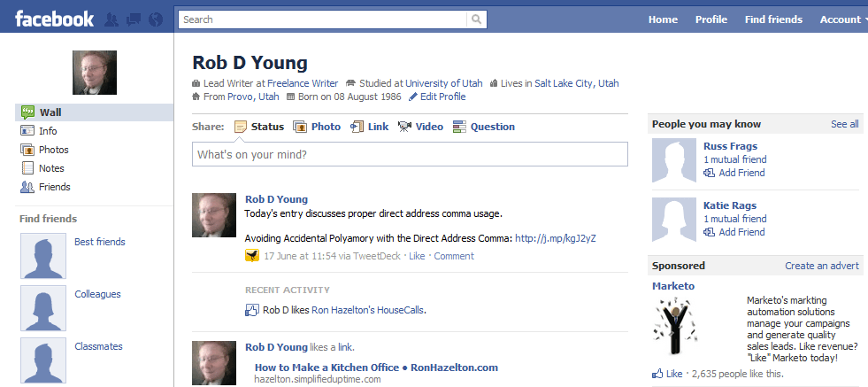This screenshot has height=387, width=868.
Task: Open the Best friends list
Action: point(99,242)
